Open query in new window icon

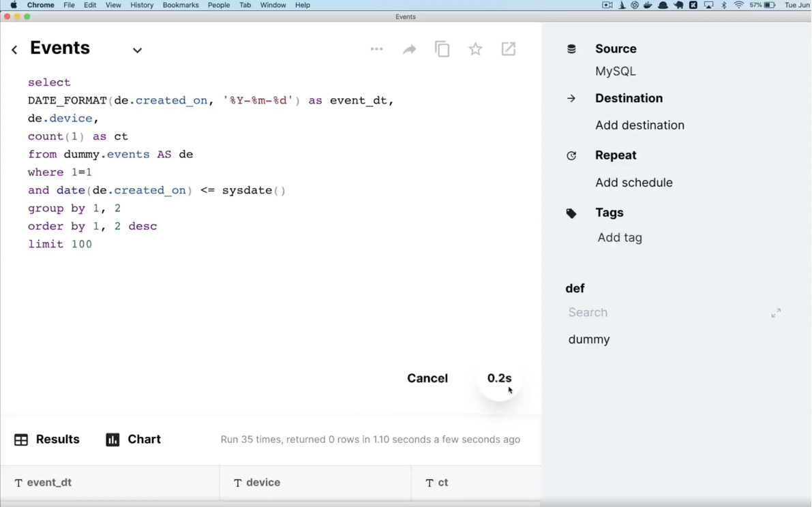[509, 49]
